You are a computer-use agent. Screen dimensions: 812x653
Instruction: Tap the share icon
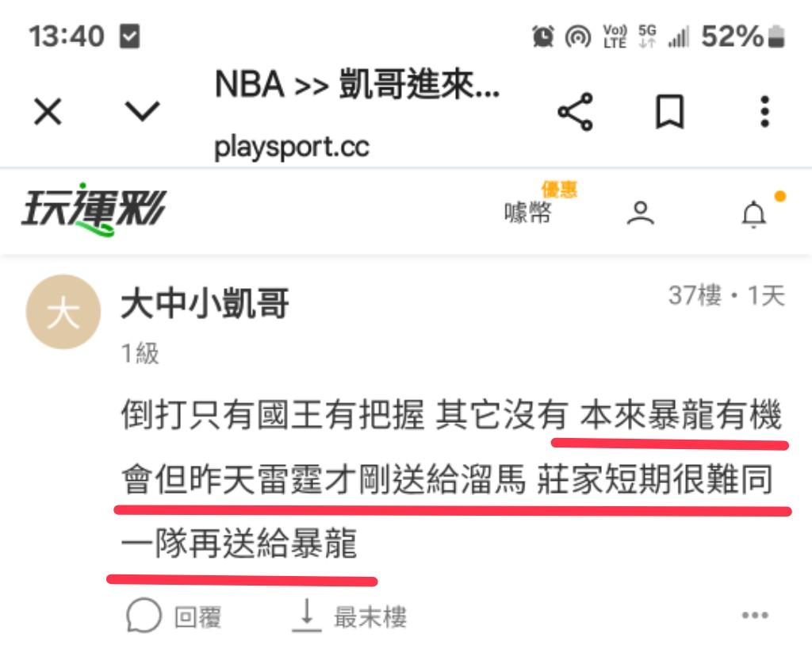click(x=575, y=111)
